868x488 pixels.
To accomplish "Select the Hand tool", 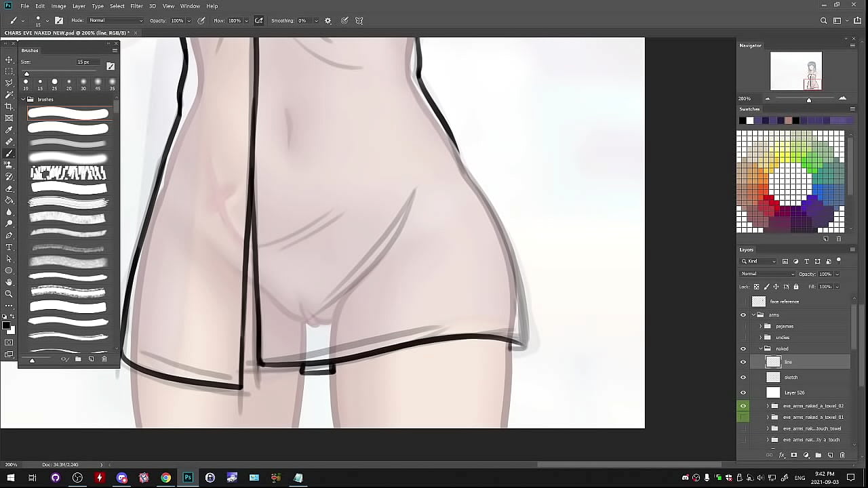I will click(x=9, y=282).
